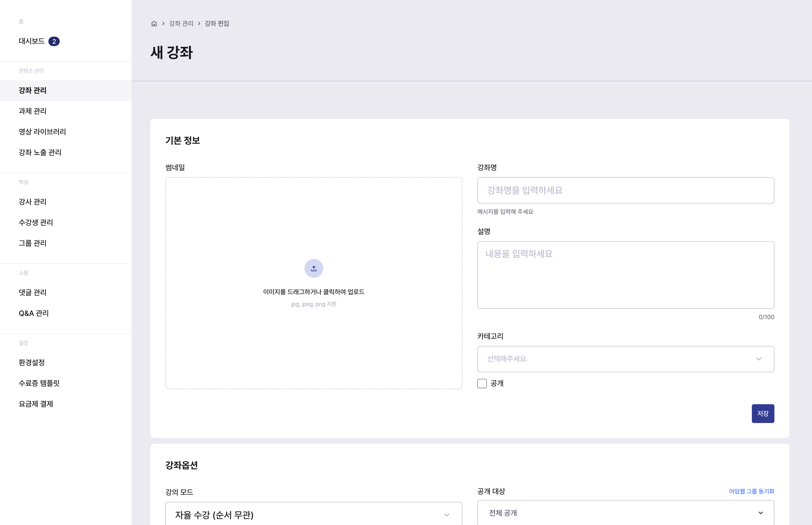The height and width of the screenshot is (525, 812).
Task: Click the 메시지를 입력해 주세요 helper text
Action: (x=505, y=212)
